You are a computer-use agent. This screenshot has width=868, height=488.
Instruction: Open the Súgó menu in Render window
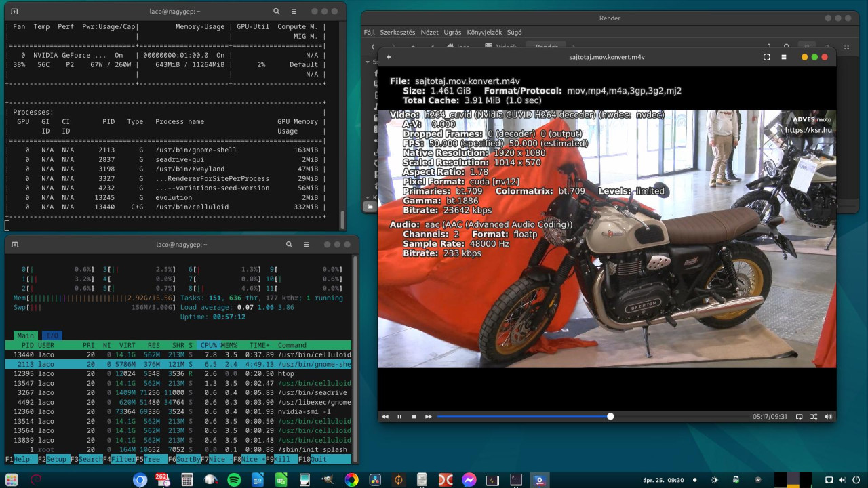pyautogui.click(x=514, y=32)
